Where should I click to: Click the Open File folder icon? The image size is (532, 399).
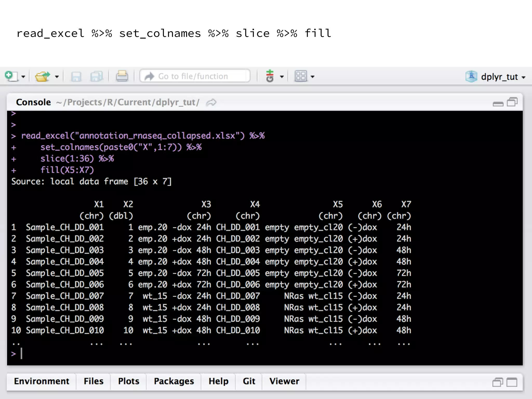pos(43,76)
